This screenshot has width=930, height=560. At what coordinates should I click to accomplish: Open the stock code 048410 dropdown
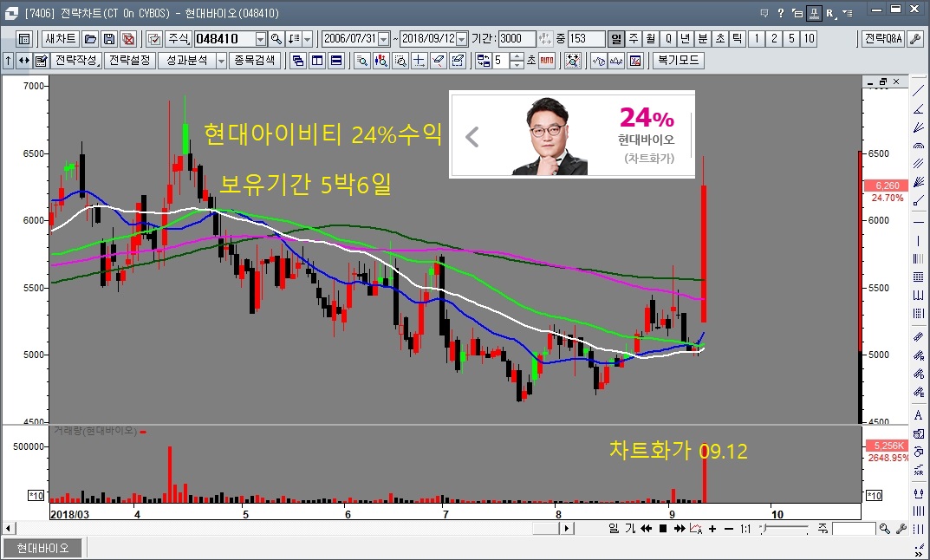tap(261, 39)
